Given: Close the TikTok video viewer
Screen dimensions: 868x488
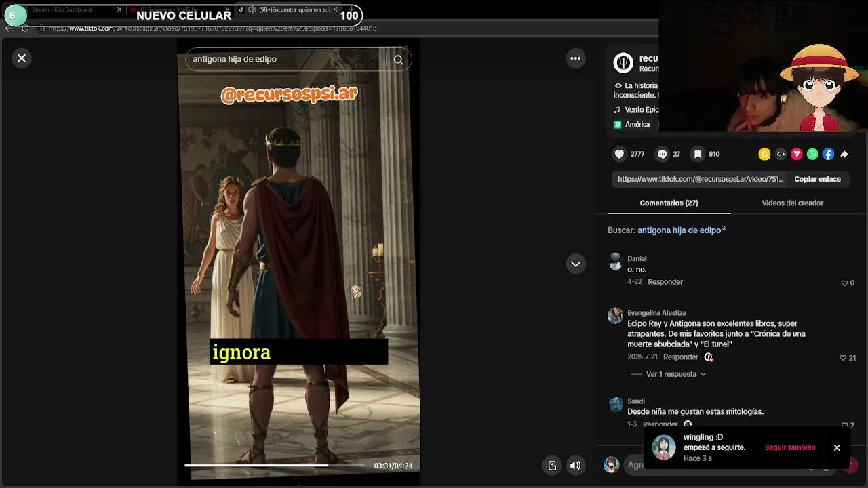Looking at the screenshot, I should [22, 58].
